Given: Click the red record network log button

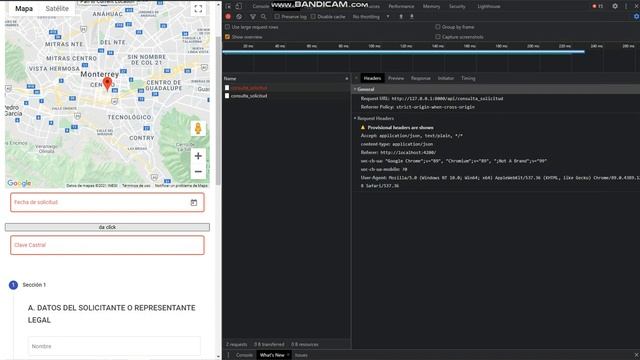Looking at the screenshot, I should point(228,17).
